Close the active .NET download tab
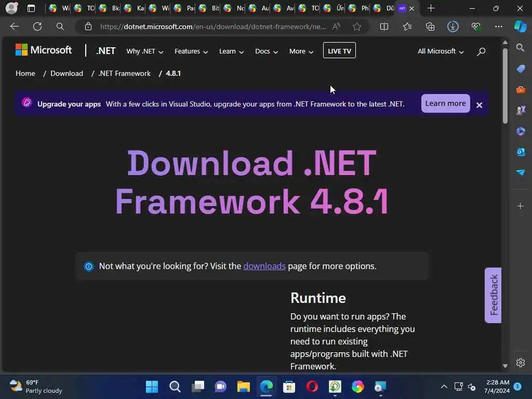The height and width of the screenshot is (399, 532). (411, 8)
